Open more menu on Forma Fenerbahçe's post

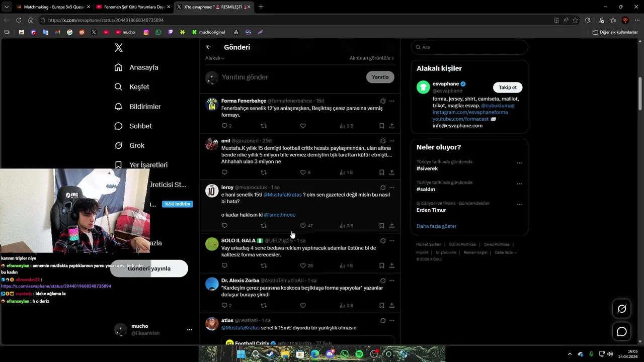click(392, 101)
